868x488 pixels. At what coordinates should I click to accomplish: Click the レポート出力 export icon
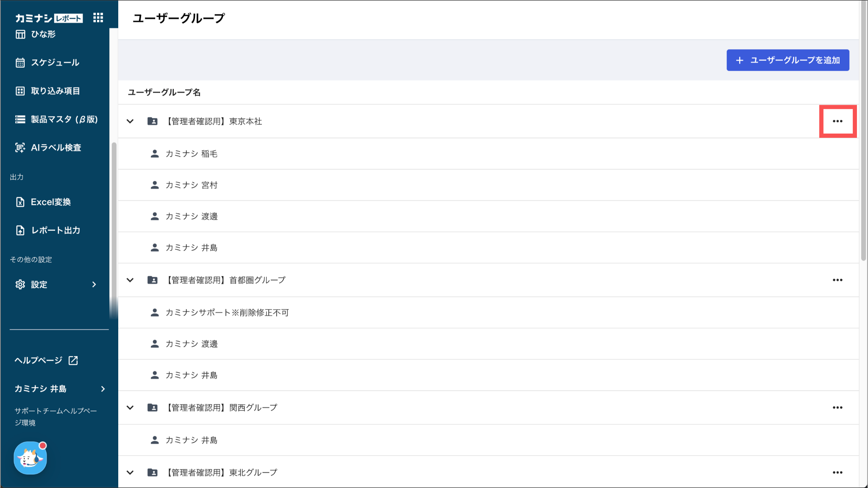[x=20, y=230]
